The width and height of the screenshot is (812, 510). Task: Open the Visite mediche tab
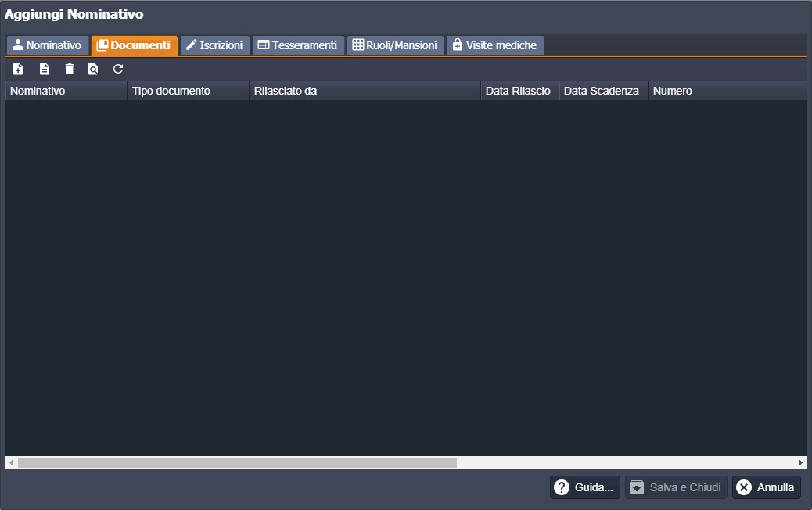494,45
